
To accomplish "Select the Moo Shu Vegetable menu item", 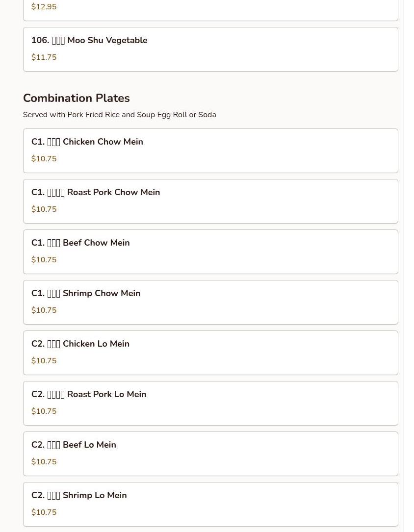I will [210, 49].
